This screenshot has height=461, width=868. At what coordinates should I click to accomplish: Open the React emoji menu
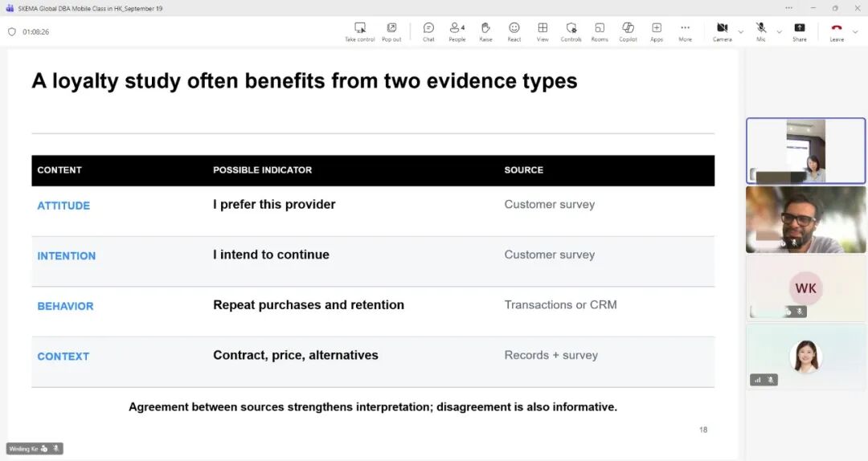coord(514,31)
